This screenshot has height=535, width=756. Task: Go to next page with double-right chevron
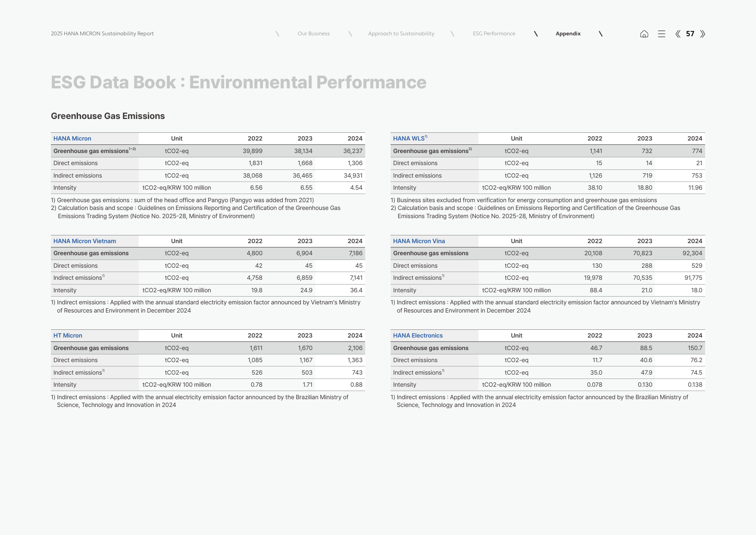(x=703, y=34)
